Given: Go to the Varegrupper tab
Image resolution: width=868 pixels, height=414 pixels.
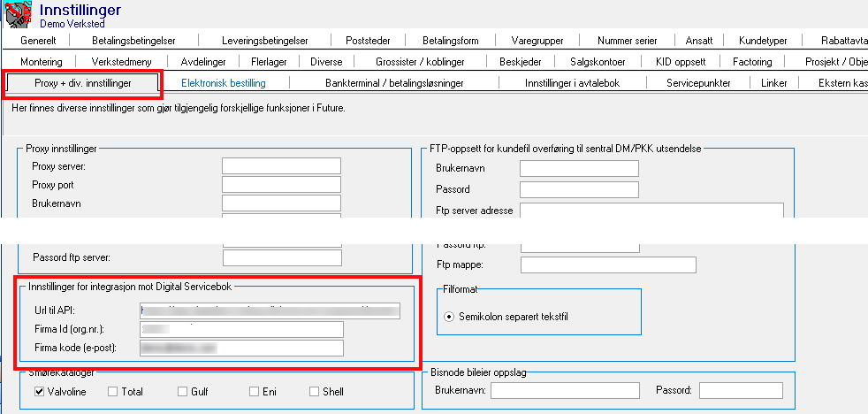Looking at the screenshot, I should [x=537, y=41].
